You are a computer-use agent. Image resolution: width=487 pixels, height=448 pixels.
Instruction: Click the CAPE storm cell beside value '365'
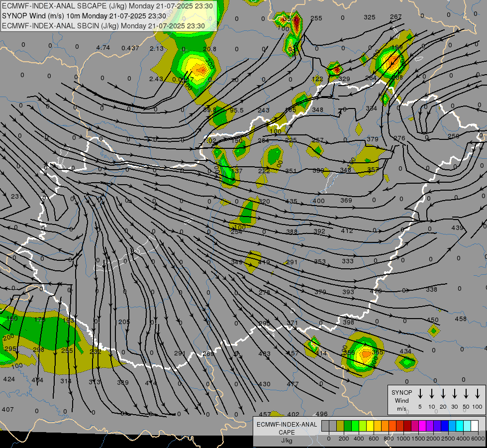click(362, 354)
